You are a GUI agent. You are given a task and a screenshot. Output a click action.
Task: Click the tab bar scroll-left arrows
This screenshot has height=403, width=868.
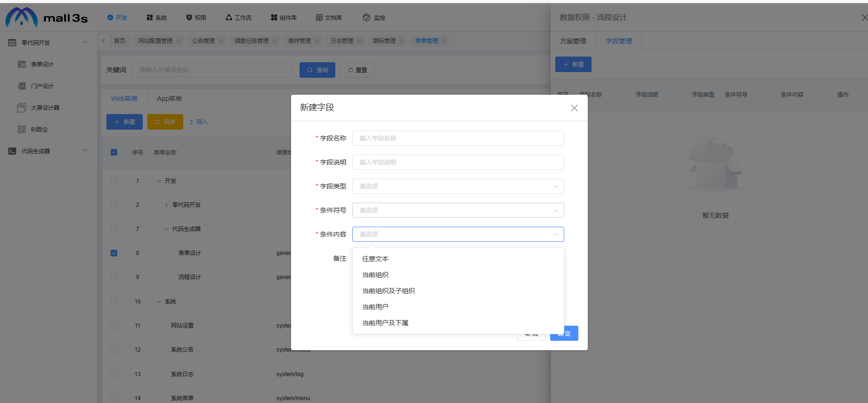tap(103, 41)
